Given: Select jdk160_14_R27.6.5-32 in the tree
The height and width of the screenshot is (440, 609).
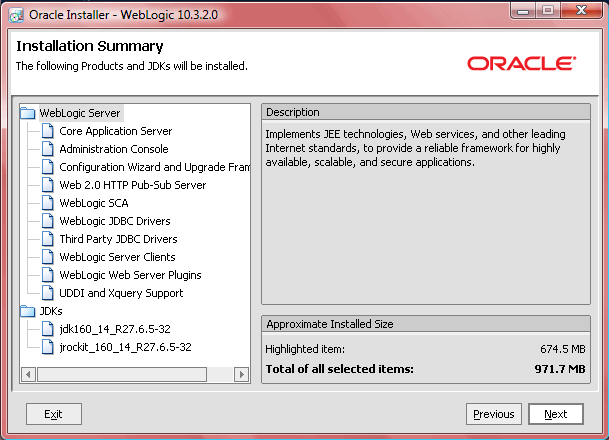Looking at the screenshot, I should coord(115,329).
